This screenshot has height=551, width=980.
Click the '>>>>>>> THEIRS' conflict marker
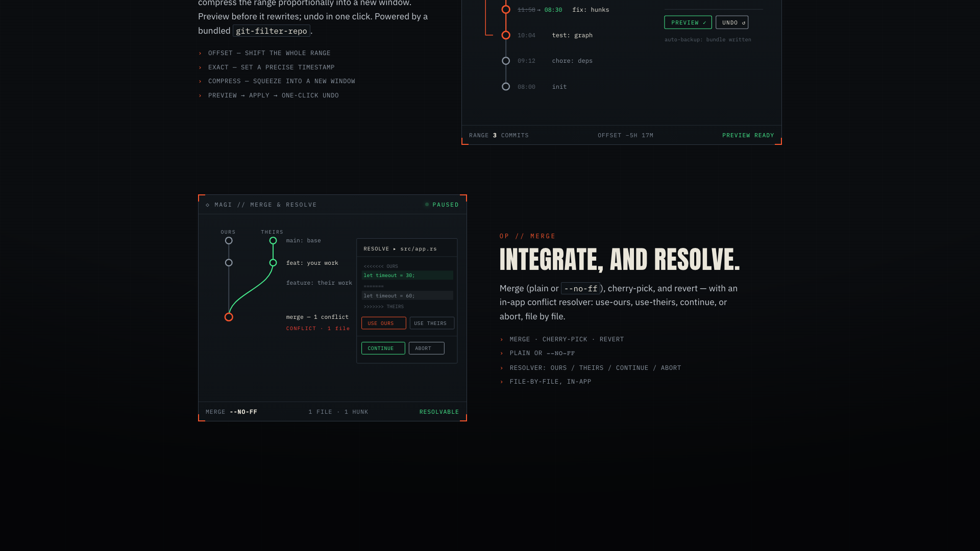pyautogui.click(x=384, y=307)
